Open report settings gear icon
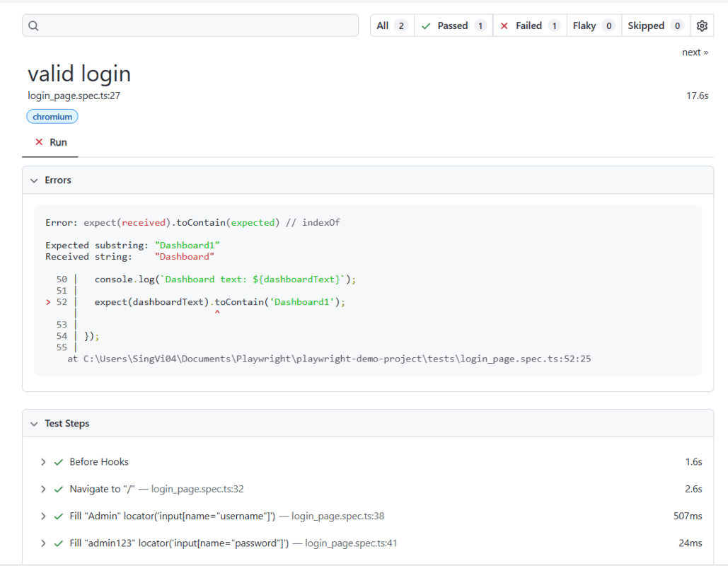The width and height of the screenshot is (728, 566). pyautogui.click(x=702, y=26)
